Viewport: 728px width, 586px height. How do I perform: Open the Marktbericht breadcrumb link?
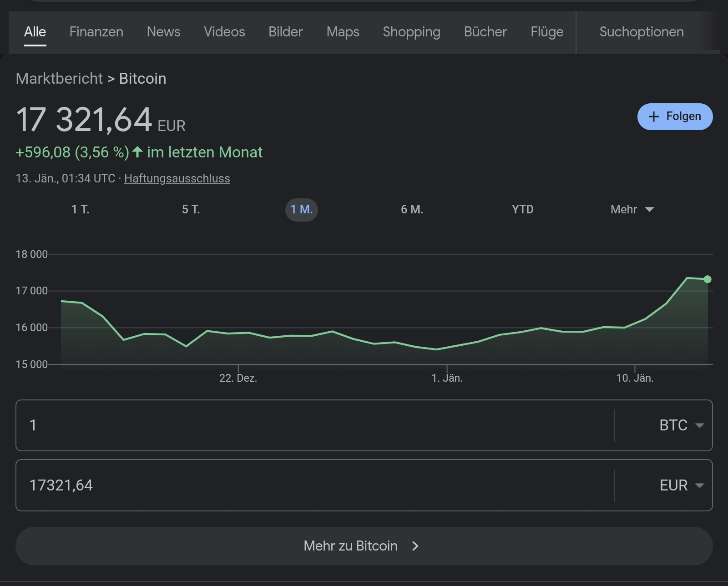click(59, 79)
